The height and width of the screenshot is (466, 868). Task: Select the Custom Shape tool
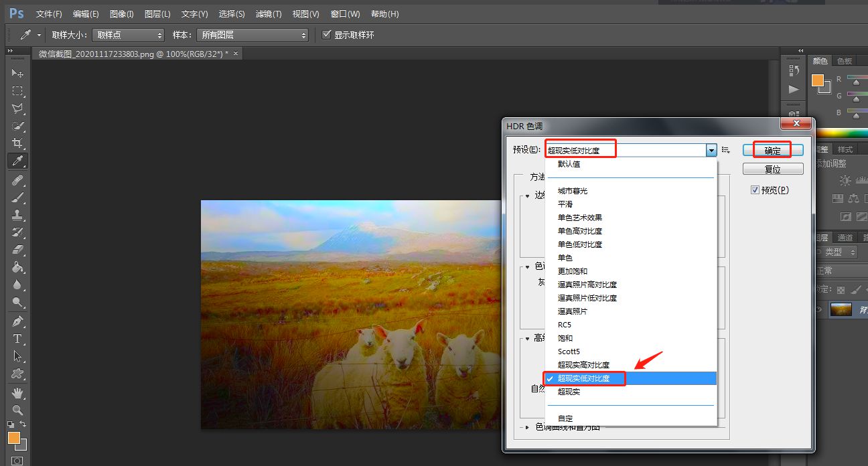click(17, 374)
